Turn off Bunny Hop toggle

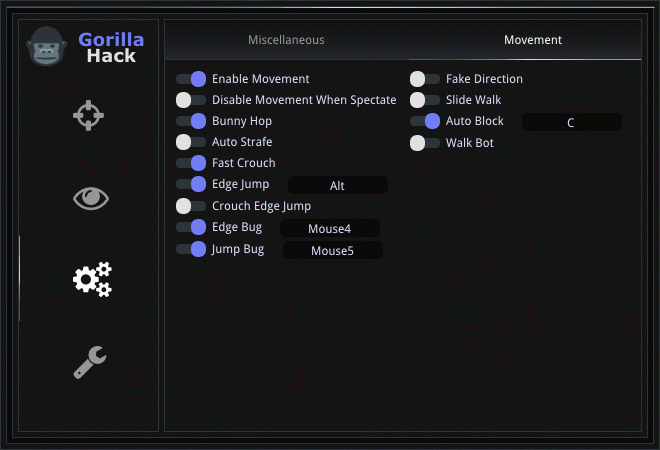(x=191, y=121)
